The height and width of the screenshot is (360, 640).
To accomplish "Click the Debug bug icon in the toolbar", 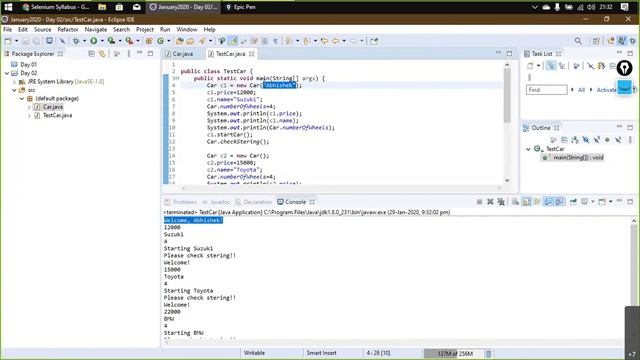I will (x=76, y=41).
